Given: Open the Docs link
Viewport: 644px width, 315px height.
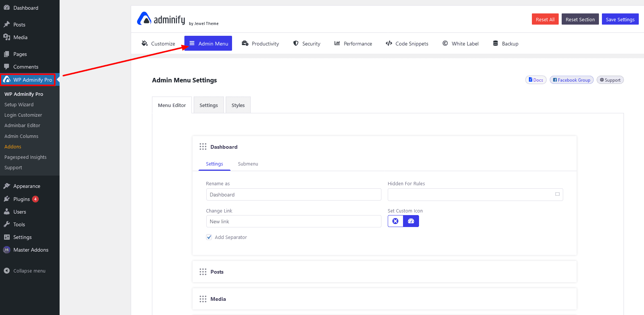Looking at the screenshot, I should (x=536, y=80).
